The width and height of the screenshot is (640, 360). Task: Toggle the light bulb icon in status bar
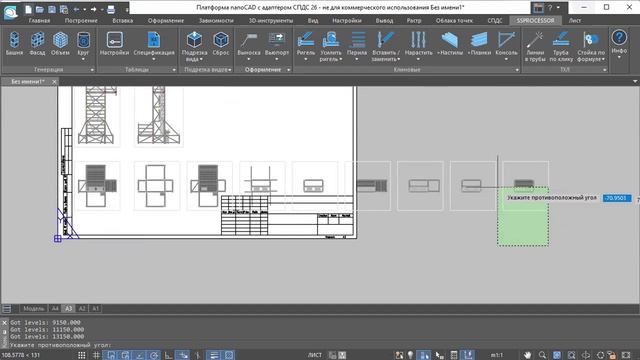click(x=411, y=355)
